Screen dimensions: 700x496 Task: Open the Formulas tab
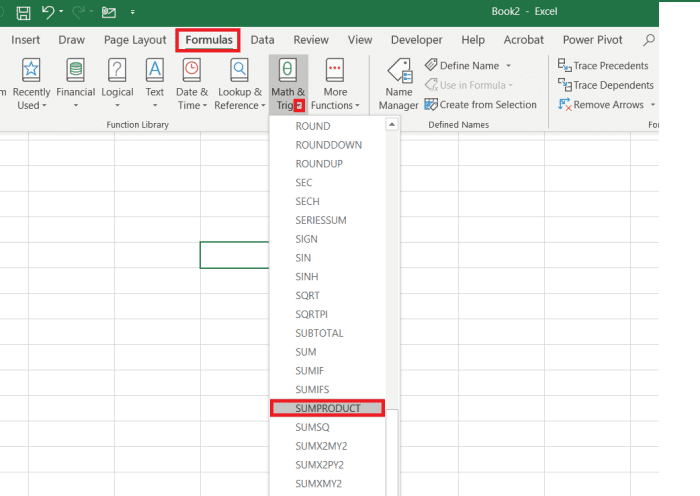click(x=208, y=40)
